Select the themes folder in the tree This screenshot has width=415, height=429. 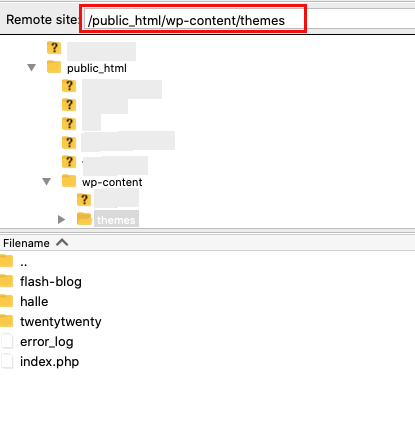(116, 220)
